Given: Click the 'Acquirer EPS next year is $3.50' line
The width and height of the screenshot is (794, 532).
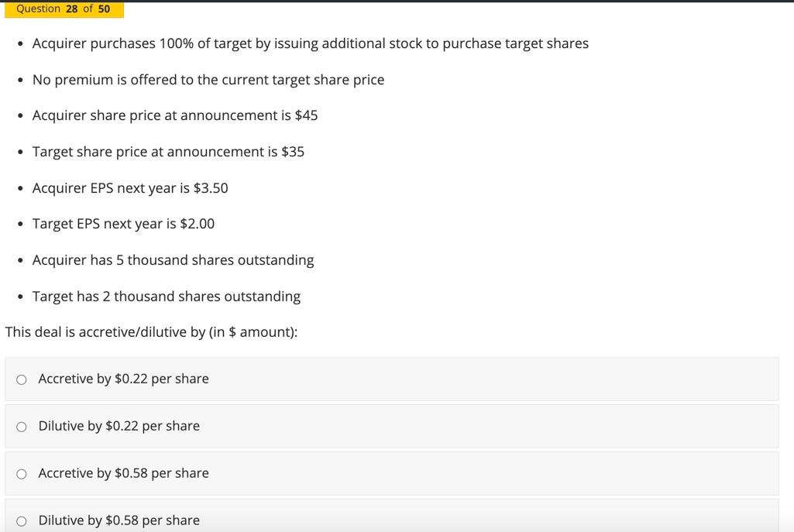Looking at the screenshot, I should click(x=130, y=188).
